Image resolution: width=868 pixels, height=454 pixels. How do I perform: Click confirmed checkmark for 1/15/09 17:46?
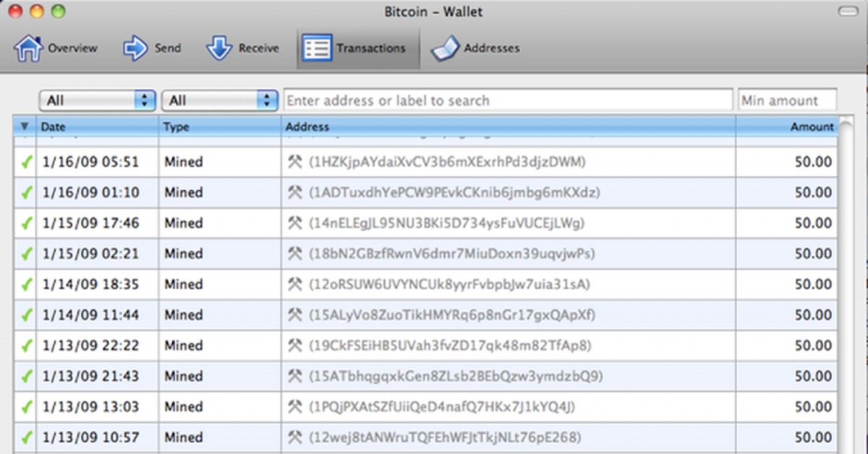tap(27, 223)
